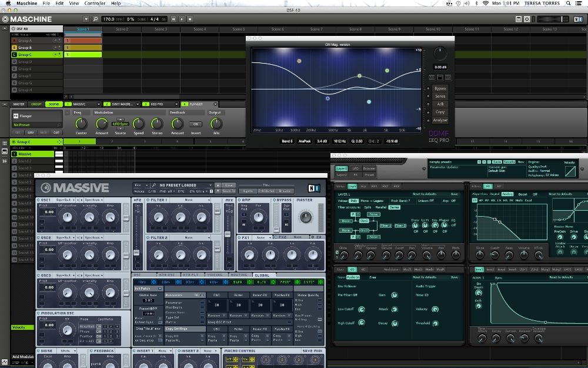Enable Bypass in IIEQ Pro
The image size is (588, 368).
click(439, 88)
